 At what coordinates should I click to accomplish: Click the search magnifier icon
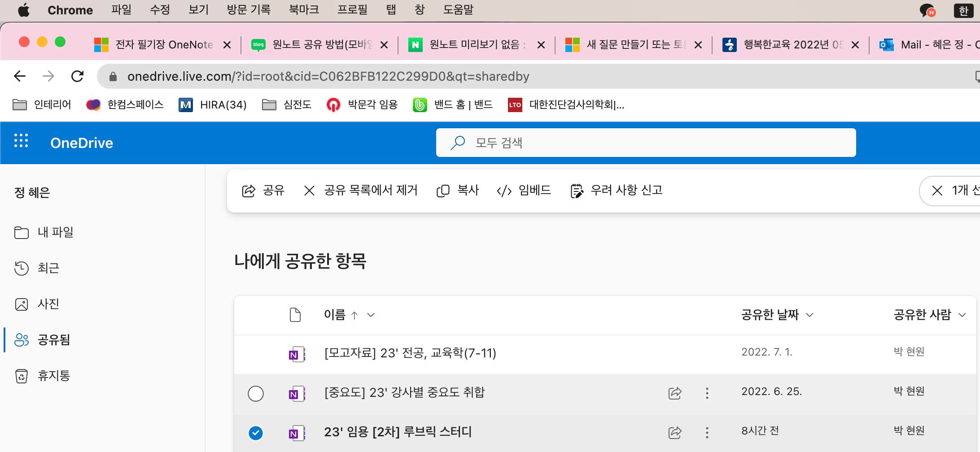[x=458, y=143]
